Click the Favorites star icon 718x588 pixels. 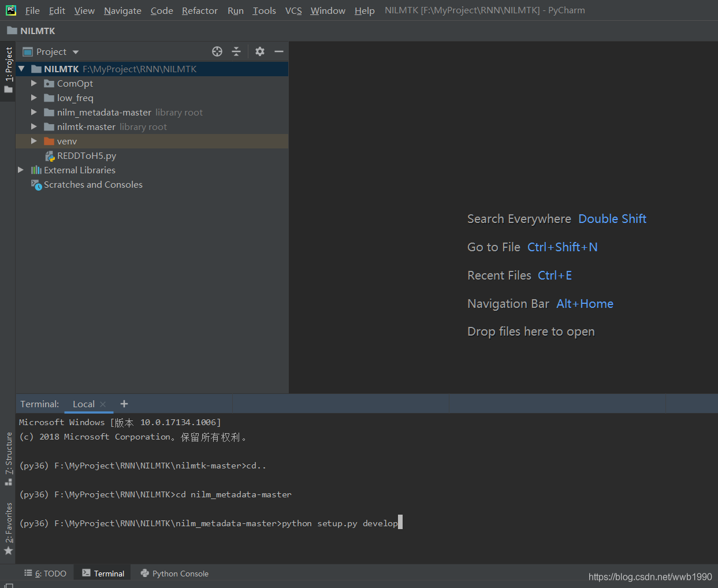point(8,550)
